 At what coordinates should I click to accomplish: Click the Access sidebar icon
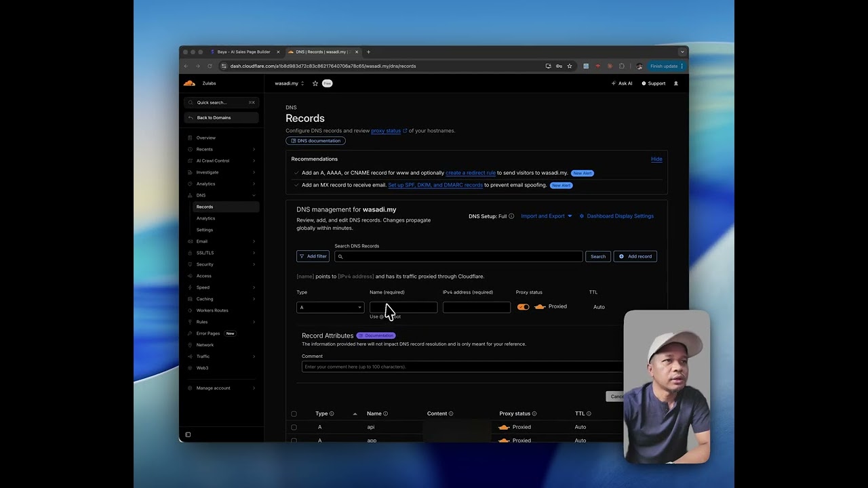[190, 276]
